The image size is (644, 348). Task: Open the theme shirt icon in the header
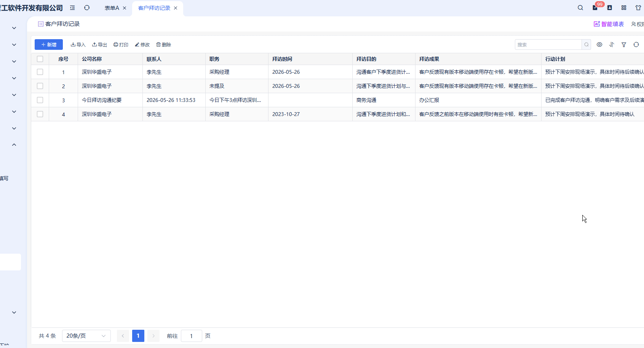(638, 8)
